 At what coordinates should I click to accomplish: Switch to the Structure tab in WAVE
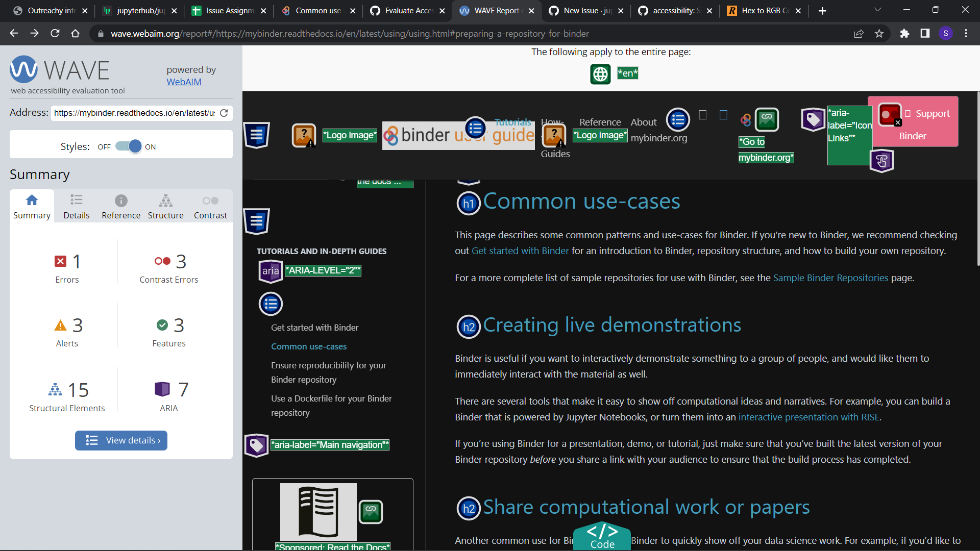click(166, 207)
